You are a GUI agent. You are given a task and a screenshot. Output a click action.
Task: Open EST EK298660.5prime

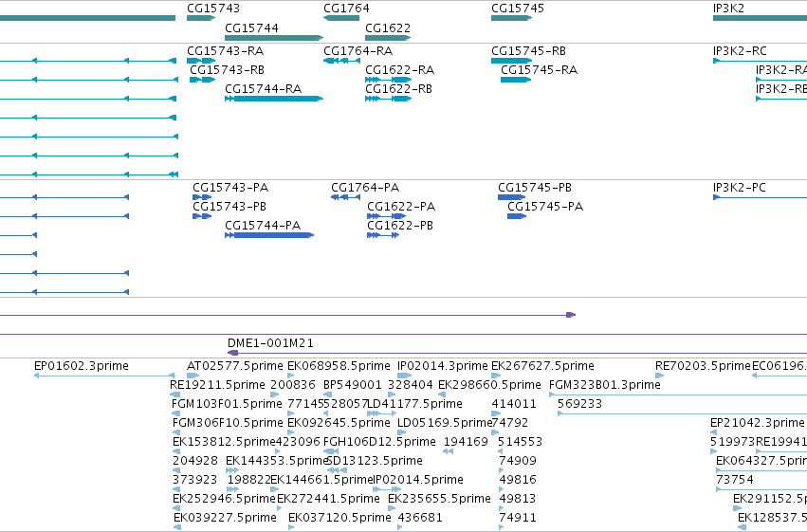pos(489,385)
